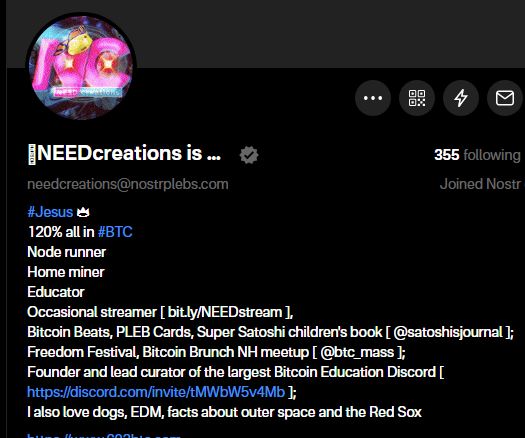The width and height of the screenshot is (525, 438).
Task: Open direct message via the envelope icon
Action: click(x=505, y=98)
